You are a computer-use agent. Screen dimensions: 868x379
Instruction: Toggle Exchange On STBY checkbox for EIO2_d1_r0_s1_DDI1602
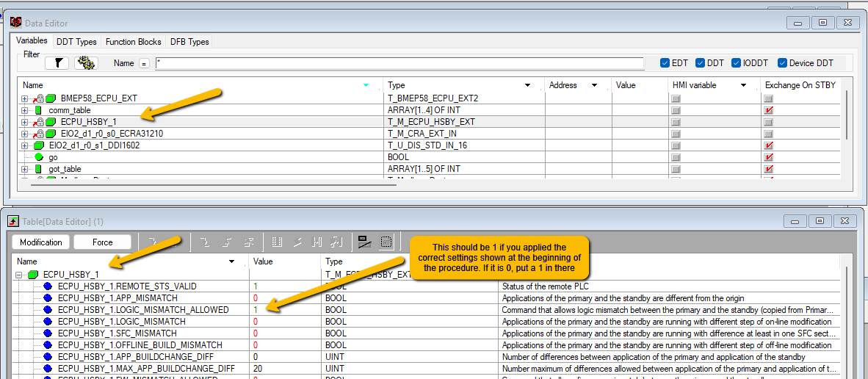coord(768,145)
